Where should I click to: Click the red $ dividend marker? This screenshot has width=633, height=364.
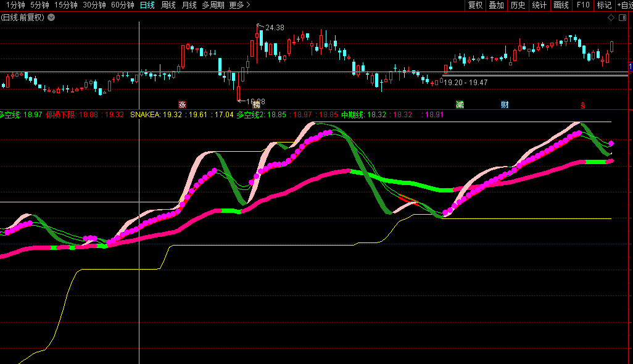click(x=582, y=105)
